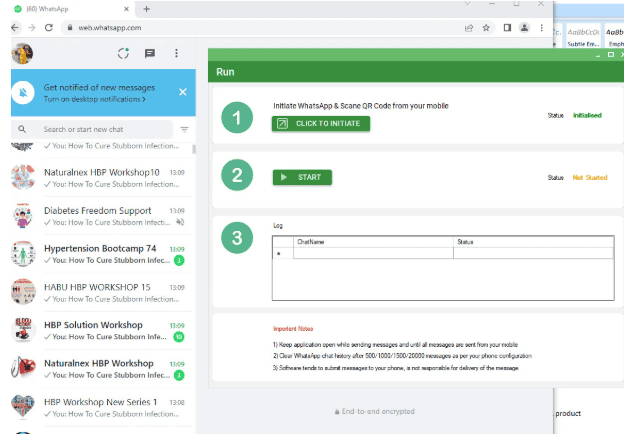Screen dimensions: 627x438
Task: Open the WhatsApp Status icon
Action: (124, 53)
